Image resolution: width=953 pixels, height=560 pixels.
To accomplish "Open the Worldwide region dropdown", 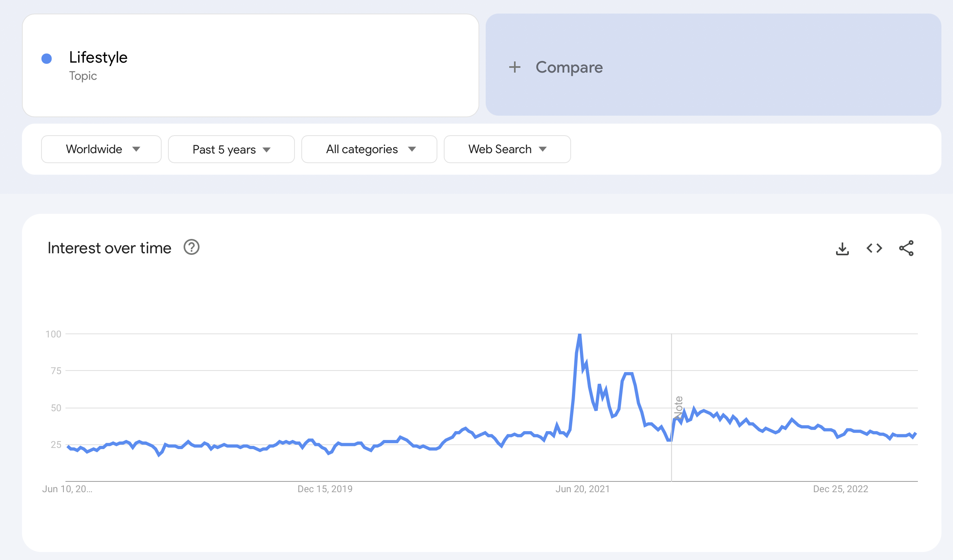I will pyautogui.click(x=101, y=149).
